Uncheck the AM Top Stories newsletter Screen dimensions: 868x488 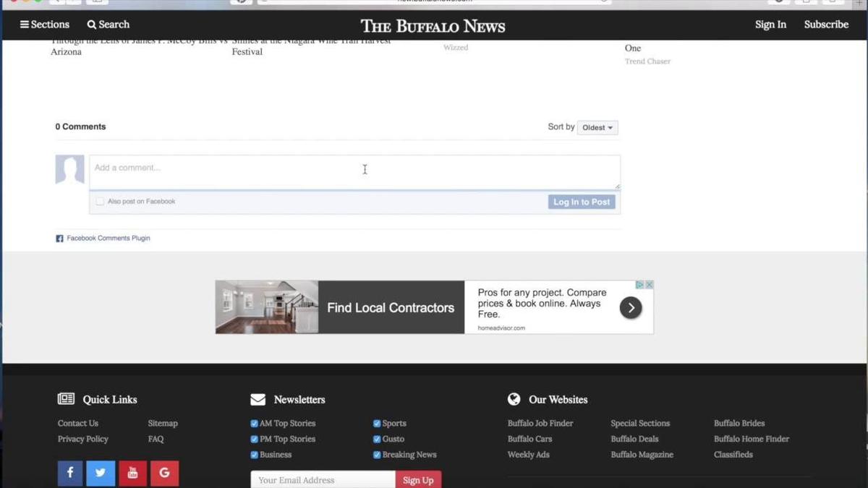pos(254,424)
